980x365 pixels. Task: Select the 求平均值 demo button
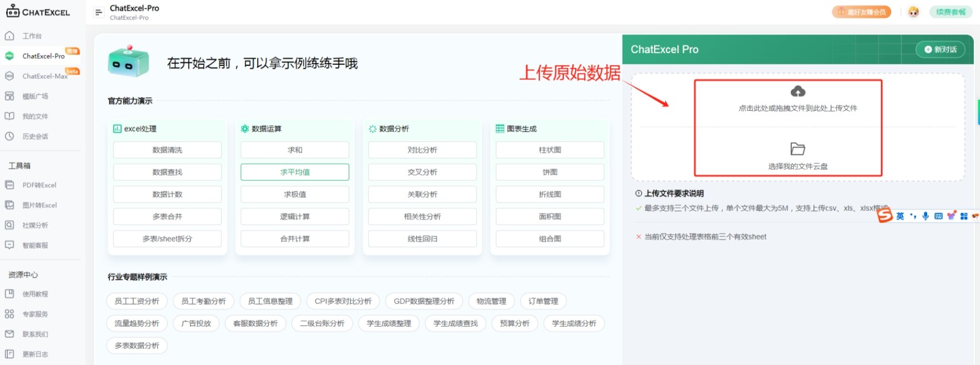point(295,172)
